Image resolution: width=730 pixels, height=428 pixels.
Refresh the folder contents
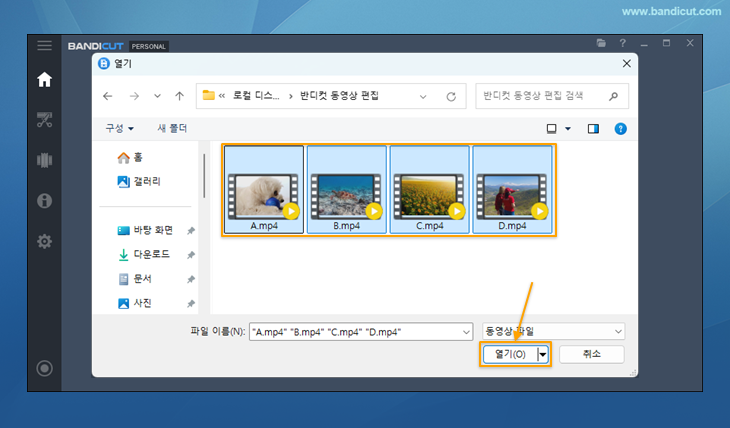pos(451,96)
